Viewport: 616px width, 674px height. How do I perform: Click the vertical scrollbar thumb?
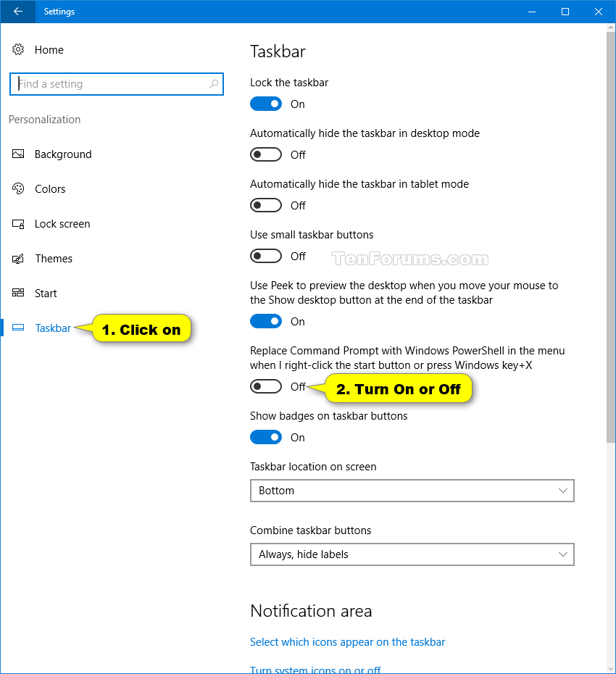(611, 236)
